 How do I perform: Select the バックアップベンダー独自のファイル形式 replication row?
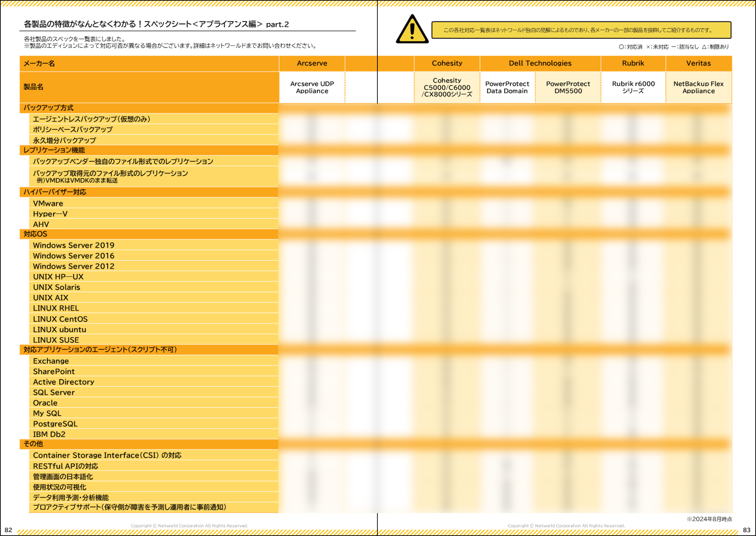(x=154, y=161)
